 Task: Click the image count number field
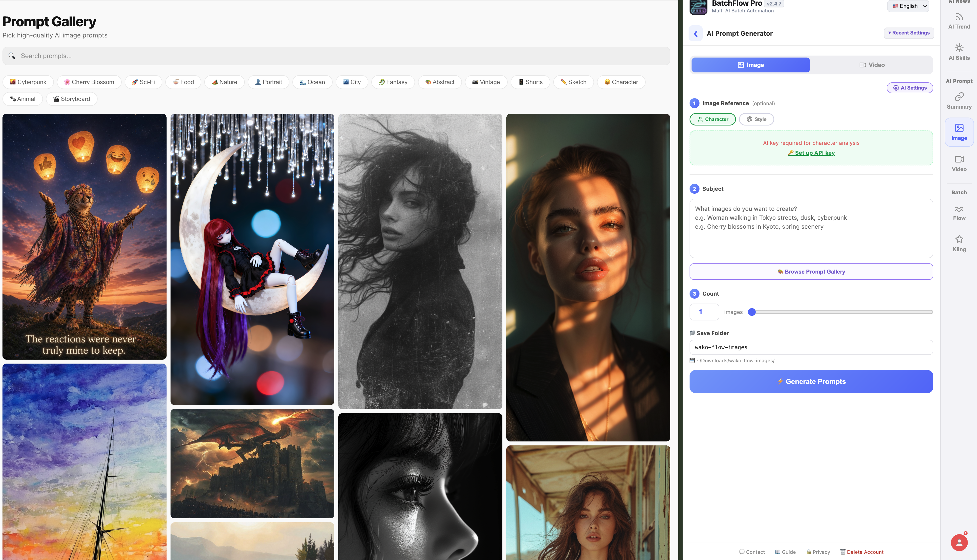point(704,312)
